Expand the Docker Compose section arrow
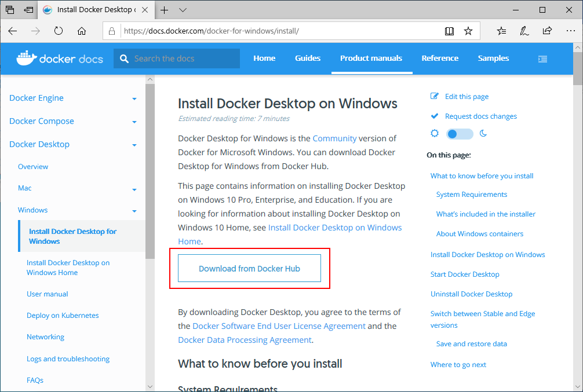 (134, 122)
